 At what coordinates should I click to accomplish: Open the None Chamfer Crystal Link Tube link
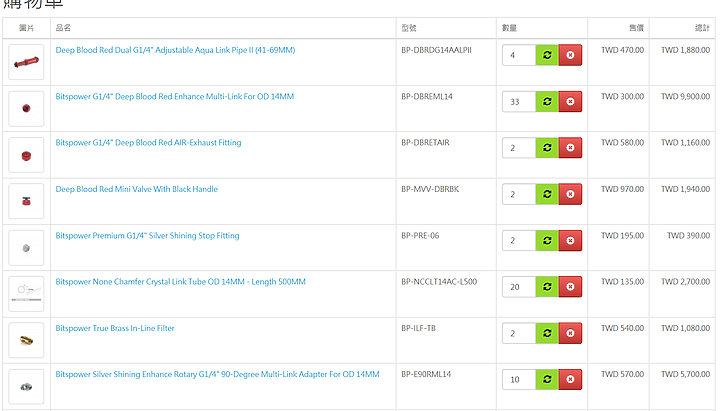point(180,282)
